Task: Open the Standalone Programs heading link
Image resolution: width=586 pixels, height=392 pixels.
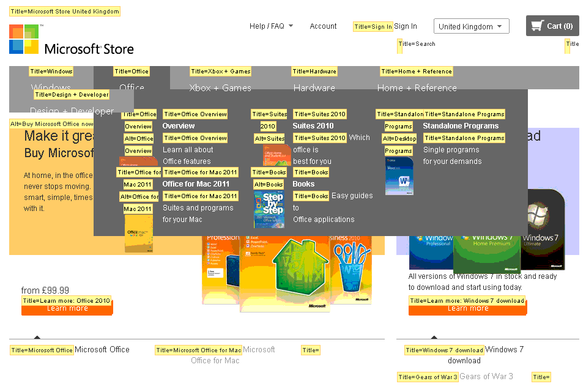Action: [x=461, y=126]
